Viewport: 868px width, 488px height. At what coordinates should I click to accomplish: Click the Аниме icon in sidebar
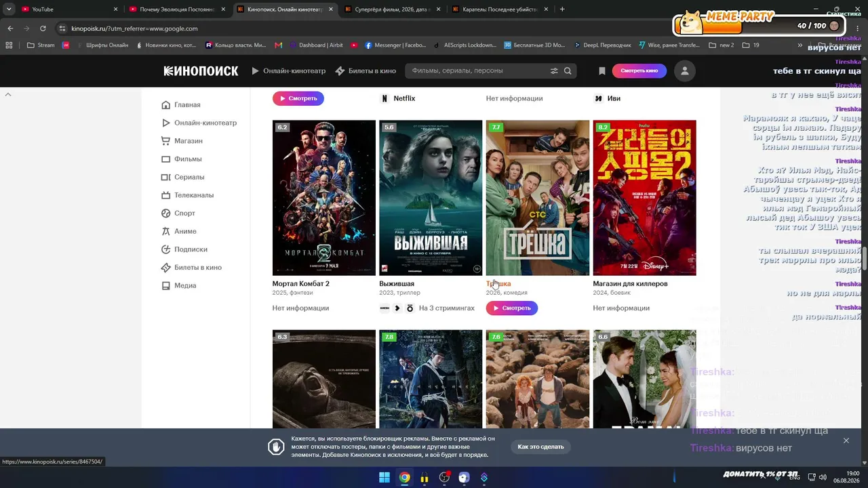(x=165, y=231)
